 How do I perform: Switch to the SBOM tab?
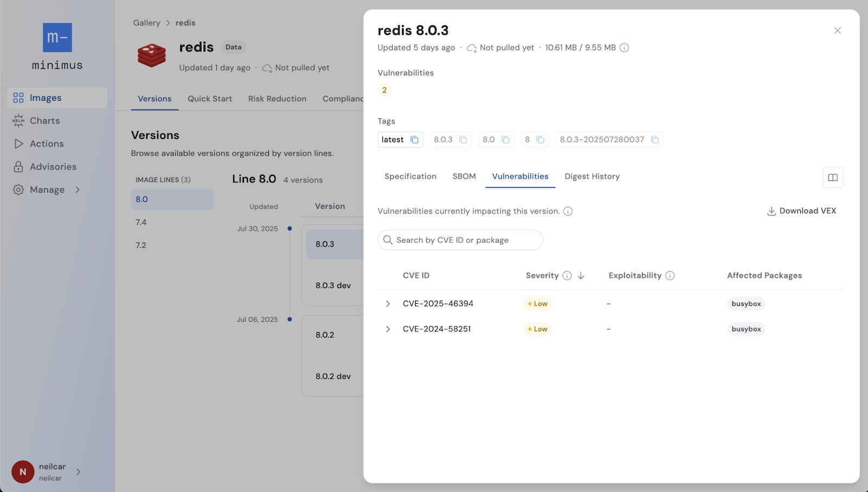coord(464,176)
